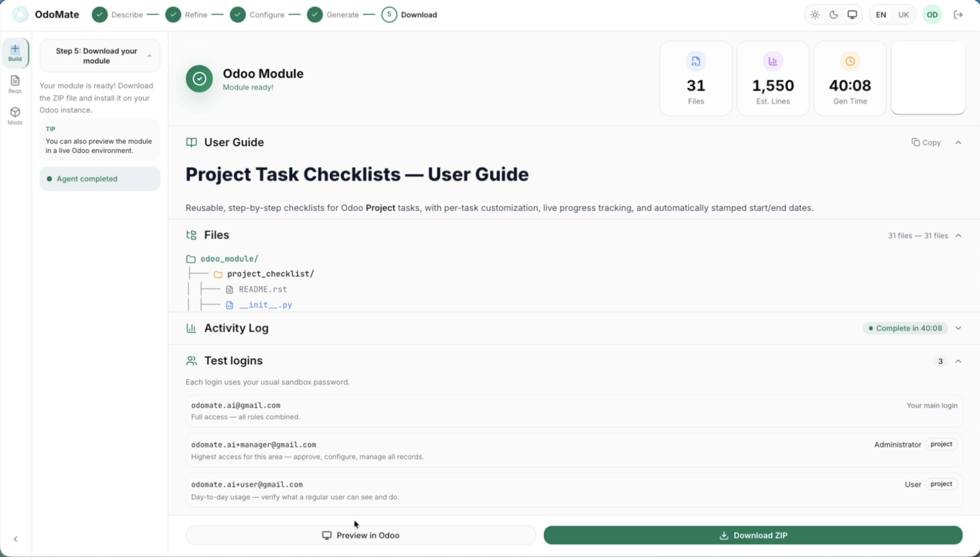Select UK language

904,15
